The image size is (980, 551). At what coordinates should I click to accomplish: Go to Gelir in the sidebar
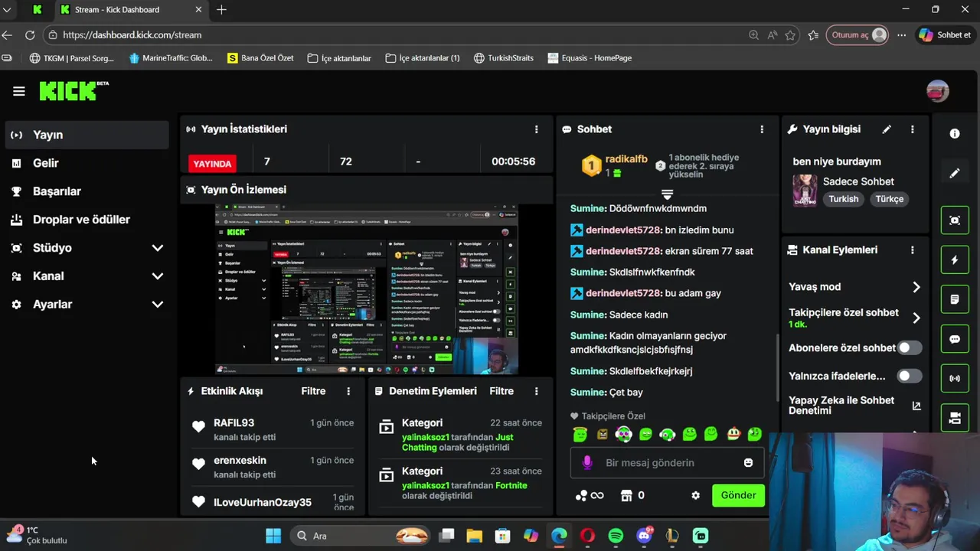pyautogui.click(x=87, y=163)
